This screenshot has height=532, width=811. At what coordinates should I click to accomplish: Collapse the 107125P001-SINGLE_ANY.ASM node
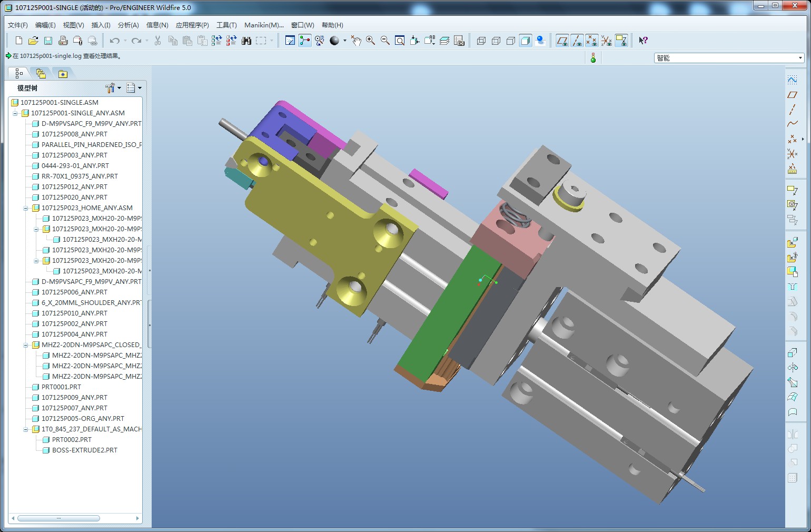click(x=15, y=113)
